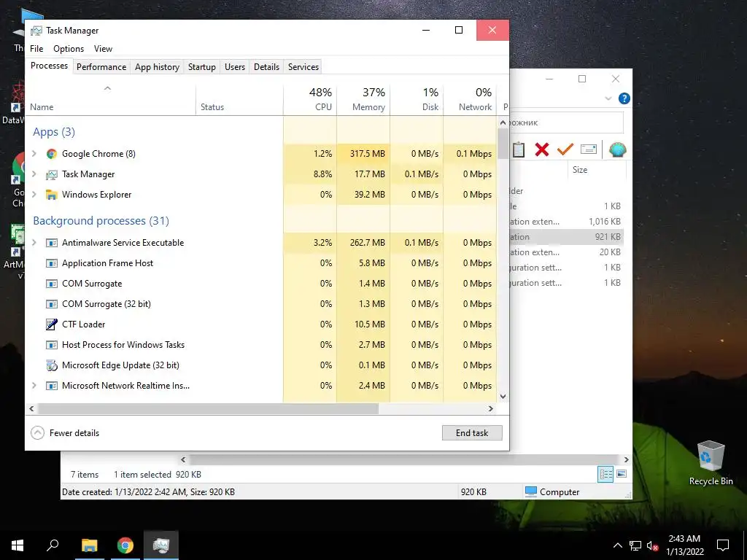
Task: Sort by the CPU column header
Action: [310, 100]
